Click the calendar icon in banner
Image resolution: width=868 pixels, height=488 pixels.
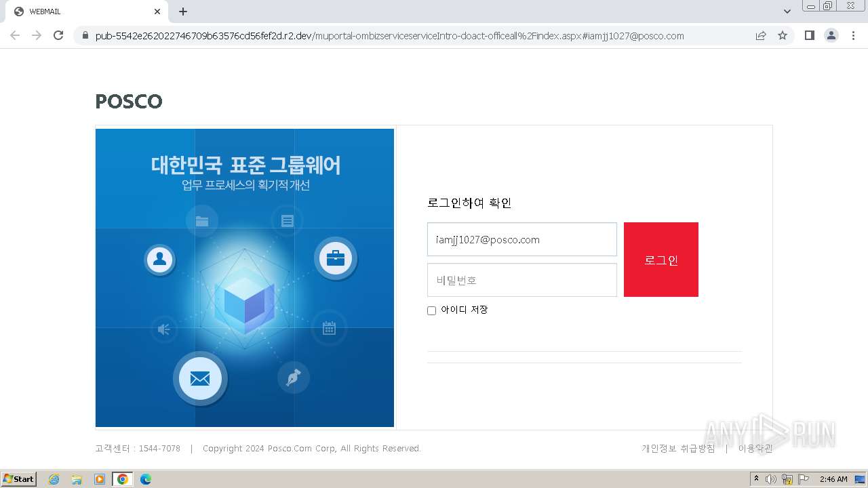pos(329,329)
